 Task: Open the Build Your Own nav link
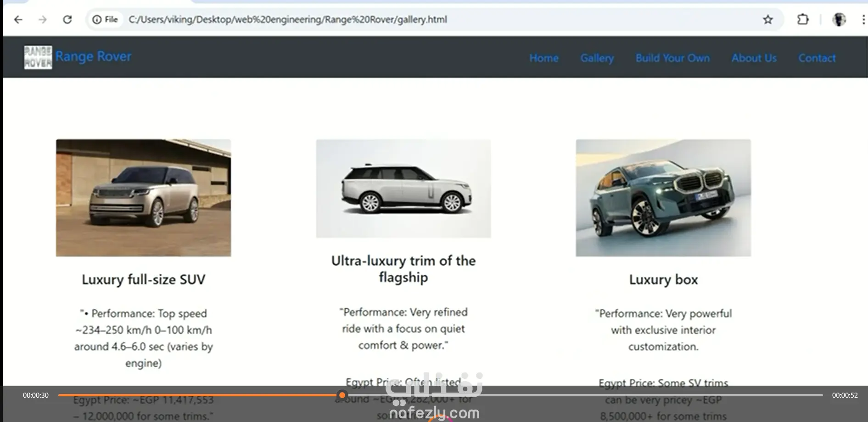point(673,58)
